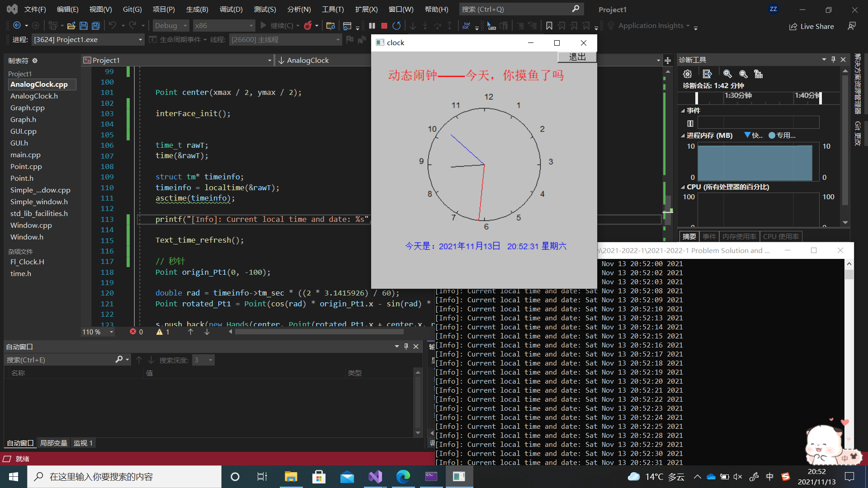Collapse the 事件 section in diagnostics
868x488 pixels.
[x=683, y=111]
